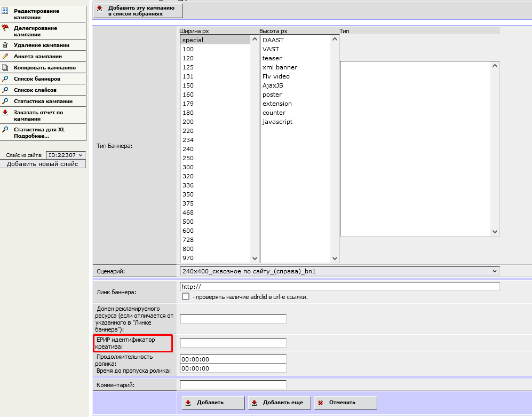Open Статистика кампании menu item
Viewport: 532px width, 417px height.
pyautogui.click(x=43, y=101)
